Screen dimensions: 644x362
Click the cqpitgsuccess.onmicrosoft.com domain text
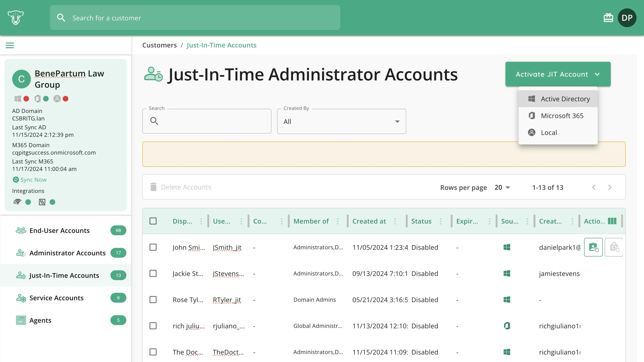[54, 153]
